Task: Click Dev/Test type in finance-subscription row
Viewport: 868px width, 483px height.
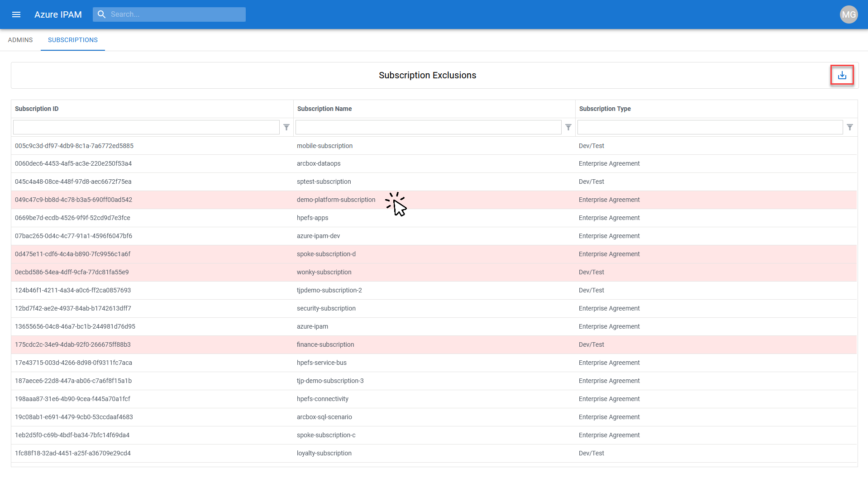Action: [591, 344]
